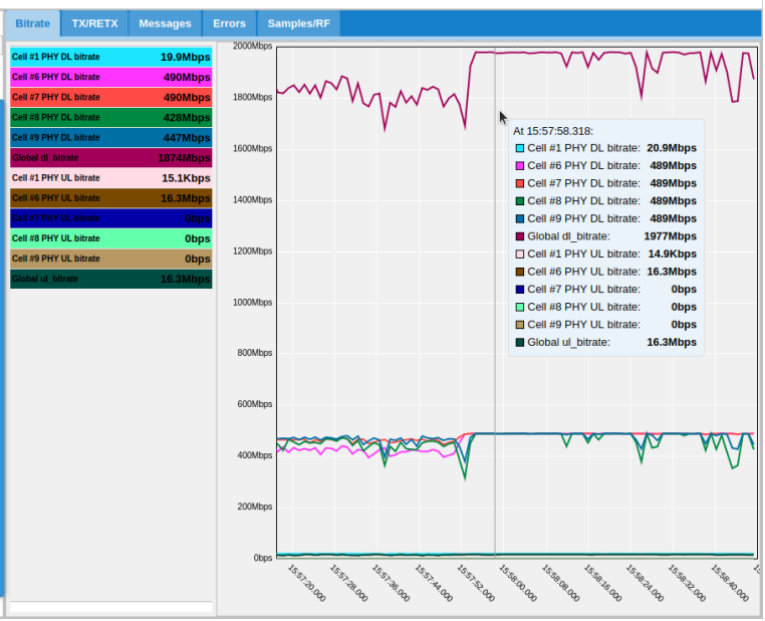Toggle Global dl_bitrate legend entry

[111, 158]
